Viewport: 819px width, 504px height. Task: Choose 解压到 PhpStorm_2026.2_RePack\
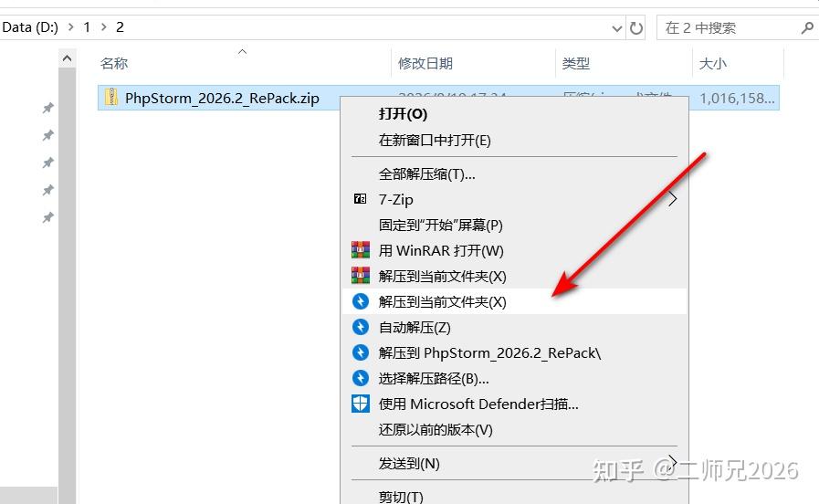point(514,352)
